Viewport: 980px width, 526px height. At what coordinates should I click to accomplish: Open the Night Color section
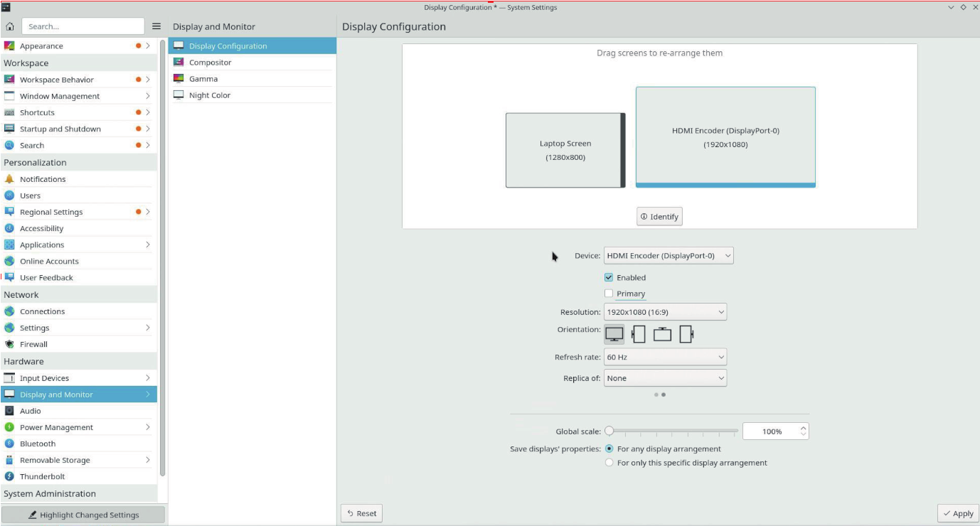click(x=209, y=95)
